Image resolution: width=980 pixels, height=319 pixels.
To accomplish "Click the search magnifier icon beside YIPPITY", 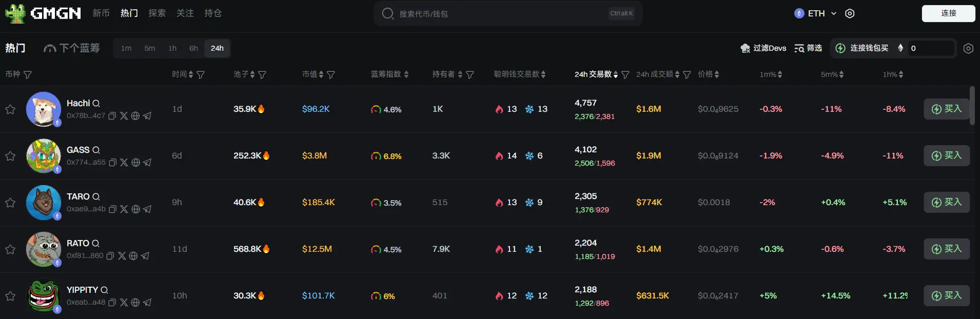I will (x=104, y=290).
